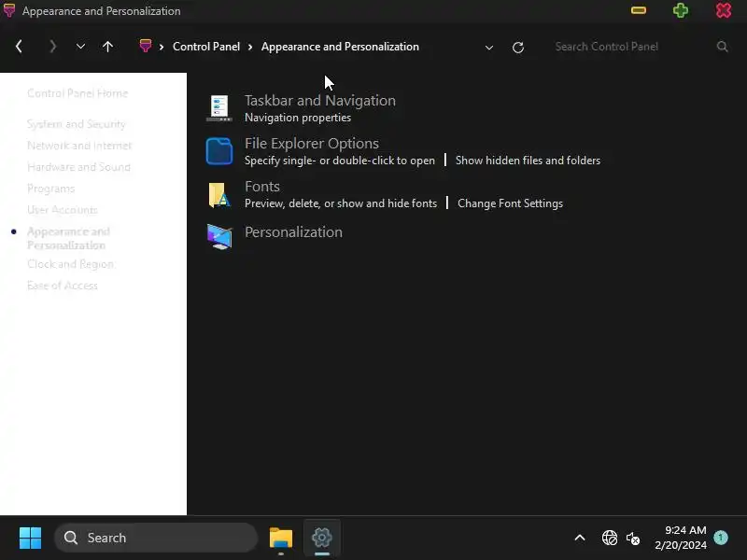
Task: Minimize the window with yellow button
Action: click(x=639, y=10)
